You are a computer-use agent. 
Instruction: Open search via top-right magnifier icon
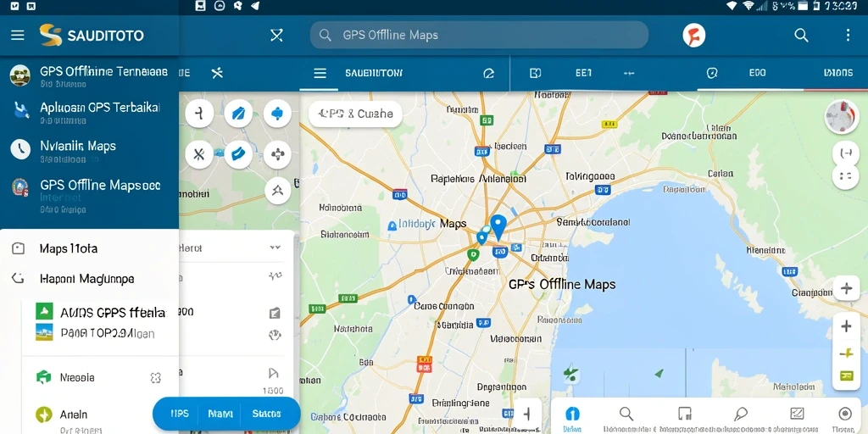[801, 36]
